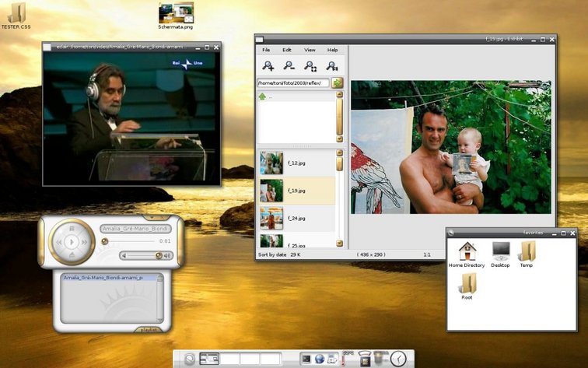Click the stop button at top of player dial

(x=72, y=229)
